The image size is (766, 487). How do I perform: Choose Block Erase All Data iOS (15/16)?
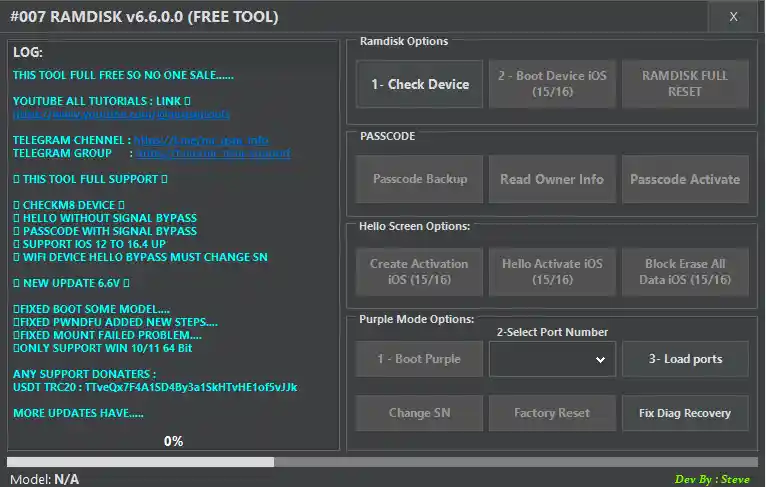(x=685, y=272)
